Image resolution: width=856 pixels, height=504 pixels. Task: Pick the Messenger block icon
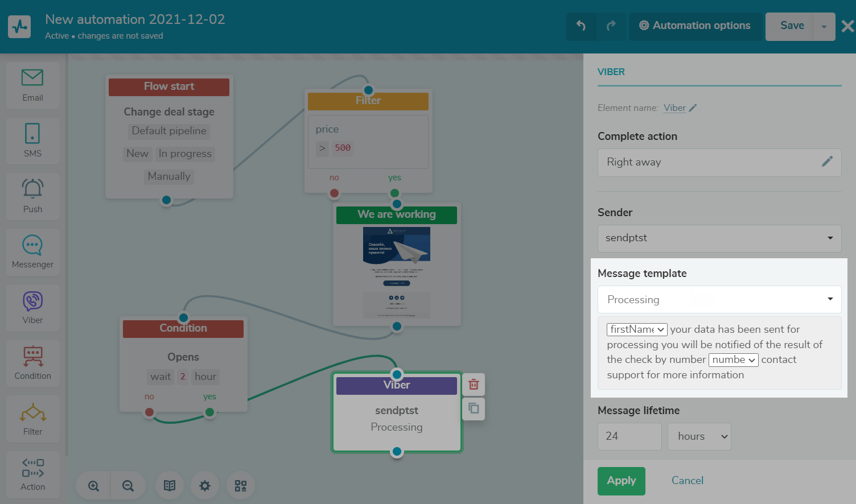point(32,251)
